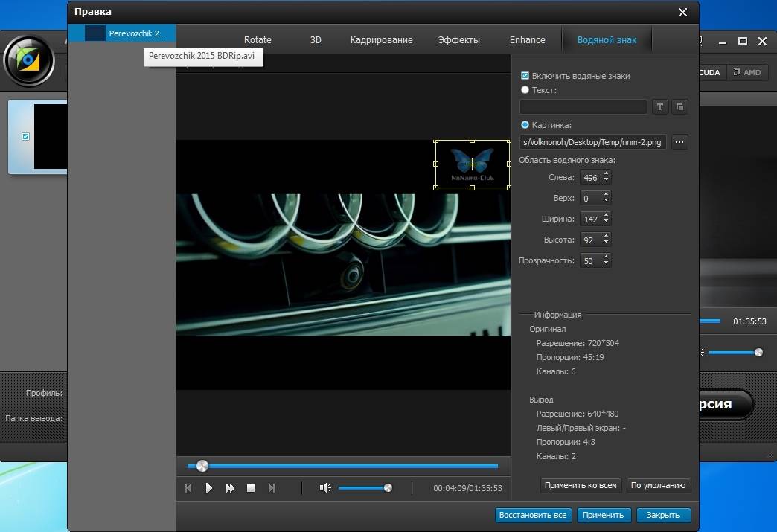Decrease the Ширина value with down arrow
This screenshot has height=532, width=777.
coord(606,222)
